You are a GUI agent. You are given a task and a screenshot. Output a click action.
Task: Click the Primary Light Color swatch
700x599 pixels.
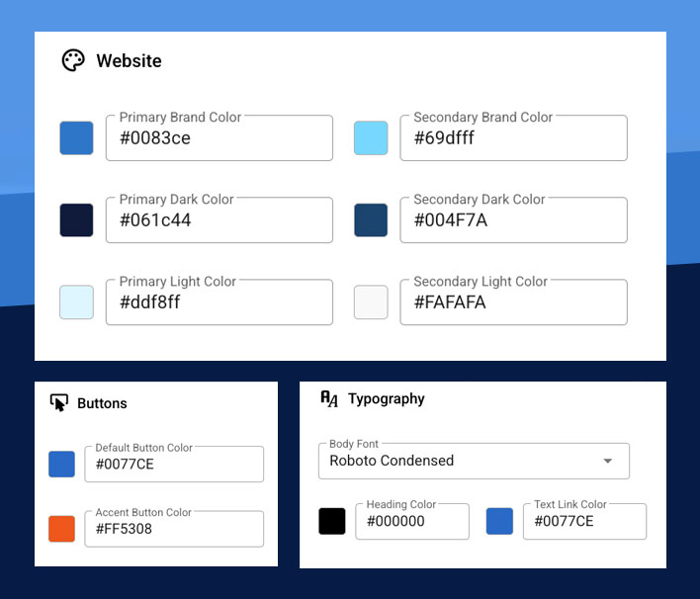tap(77, 302)
